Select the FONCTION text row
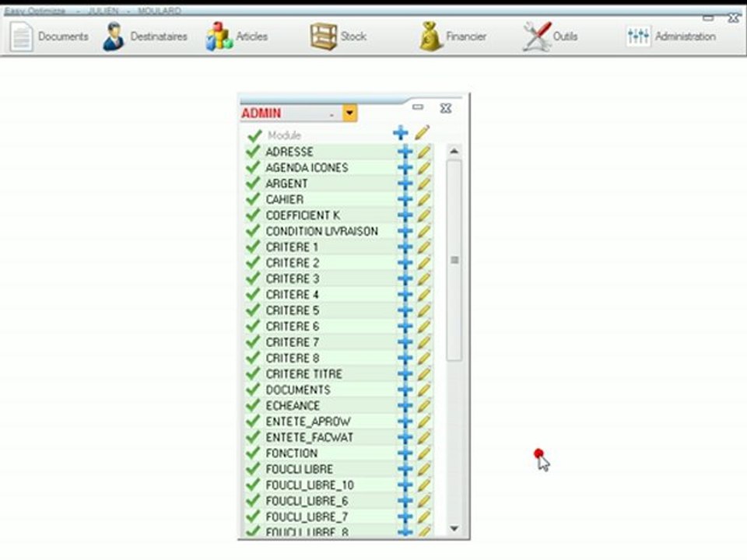 click(x=292, y=453)
